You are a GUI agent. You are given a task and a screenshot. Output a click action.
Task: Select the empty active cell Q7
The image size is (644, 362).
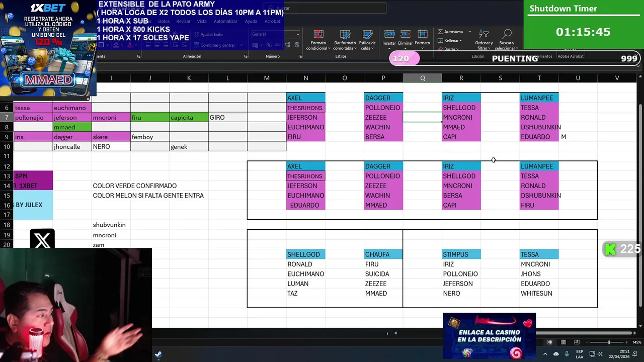423,117
